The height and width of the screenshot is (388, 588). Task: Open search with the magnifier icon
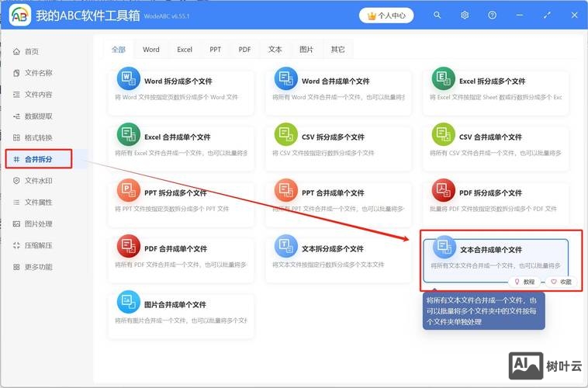437,15
